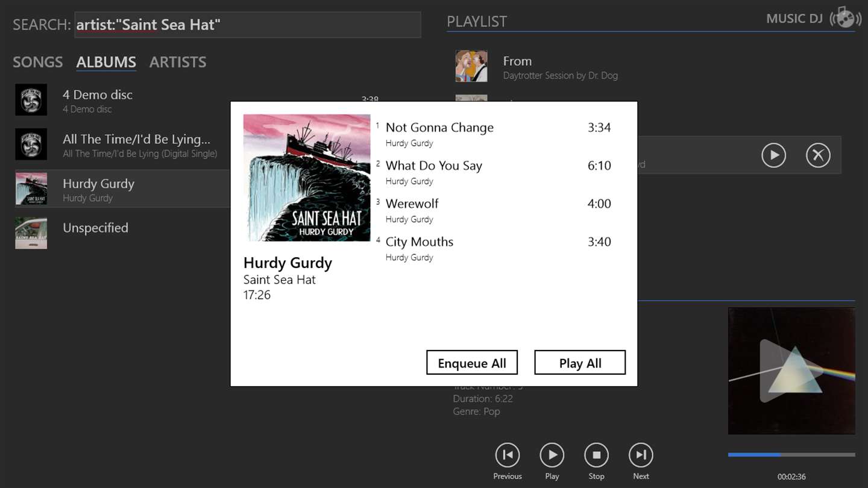Click the 4:00 track duration
The image size is (868, 488).
[x=599, y=204]
